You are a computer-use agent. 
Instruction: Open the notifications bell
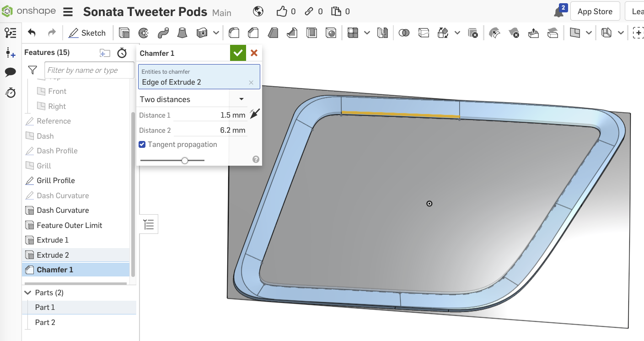click(559, 11)
